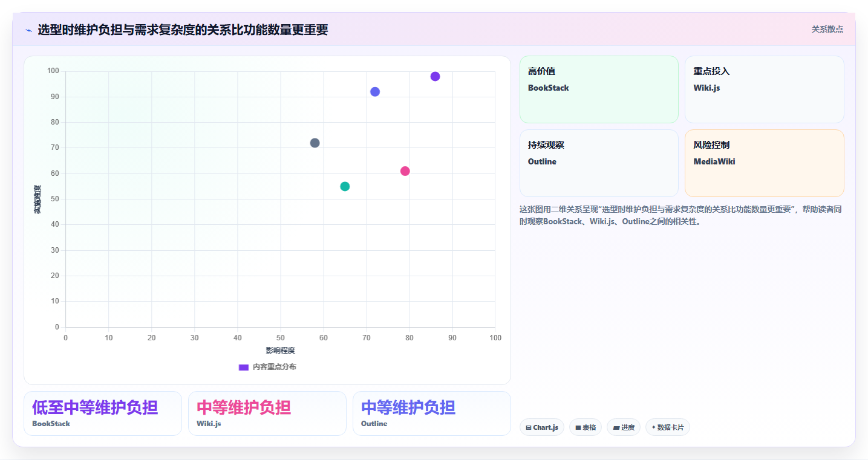This screenshot has width=868, height=460.
Task: Click the 关系散点 tag in the header
Action: (x=827, y=29)
